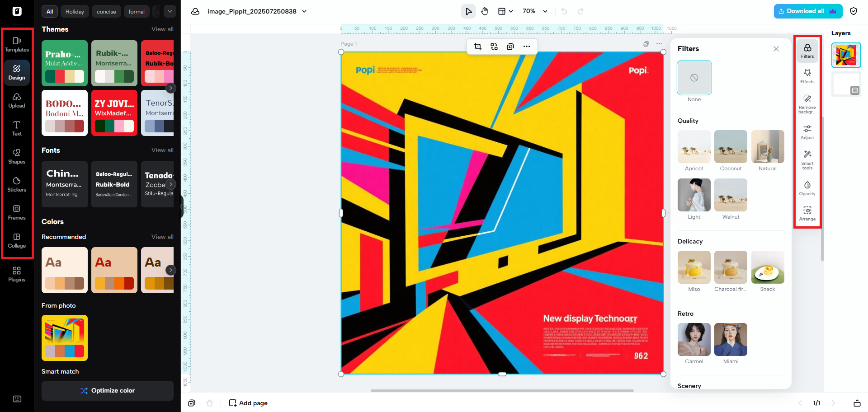Open the Plugins panel

[x=17, y=274]
